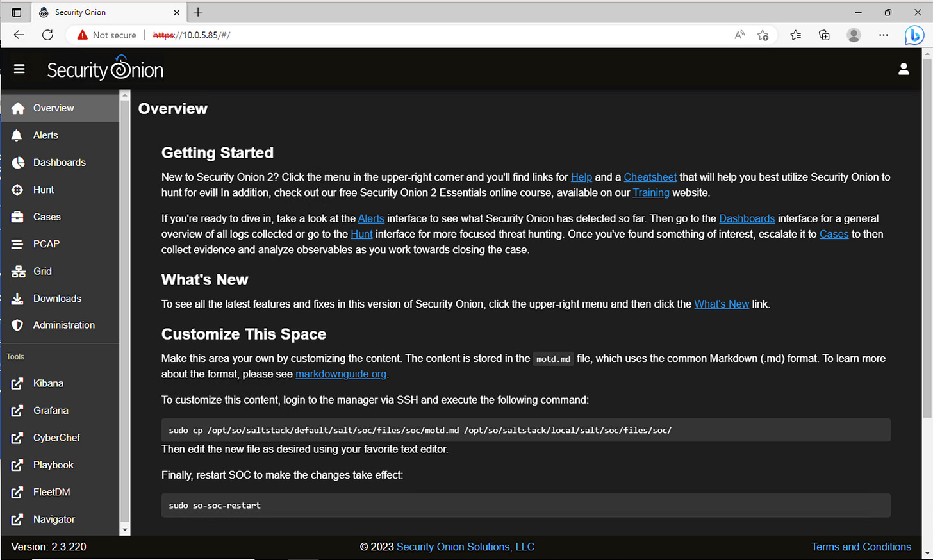
Task: Open browser Collections icon
Action: click(x=825, y=35)
